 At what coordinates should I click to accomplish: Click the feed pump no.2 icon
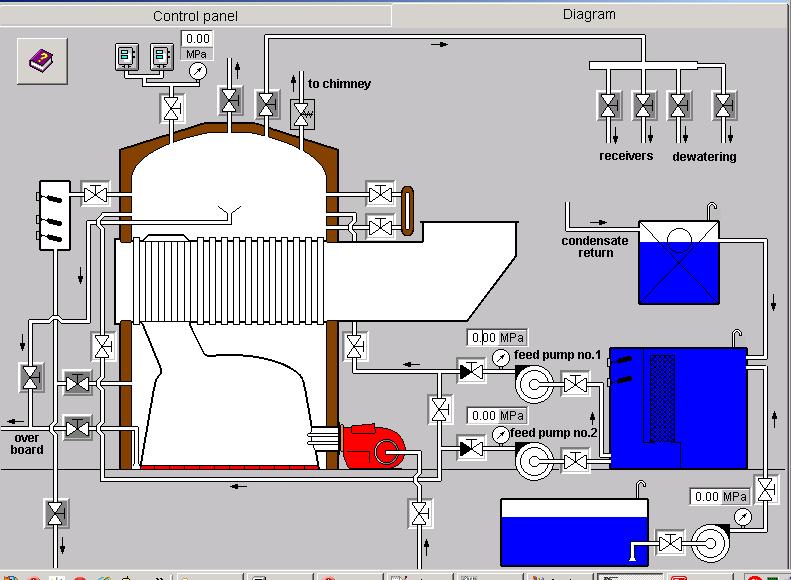(x=531, y=460)
